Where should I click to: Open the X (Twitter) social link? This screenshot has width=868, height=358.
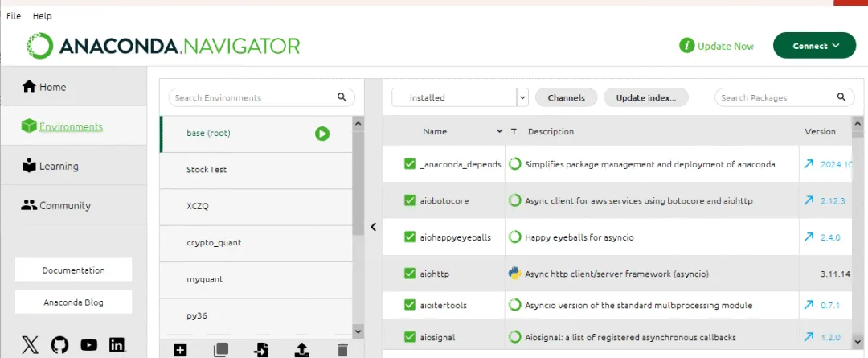coord(30,345)
